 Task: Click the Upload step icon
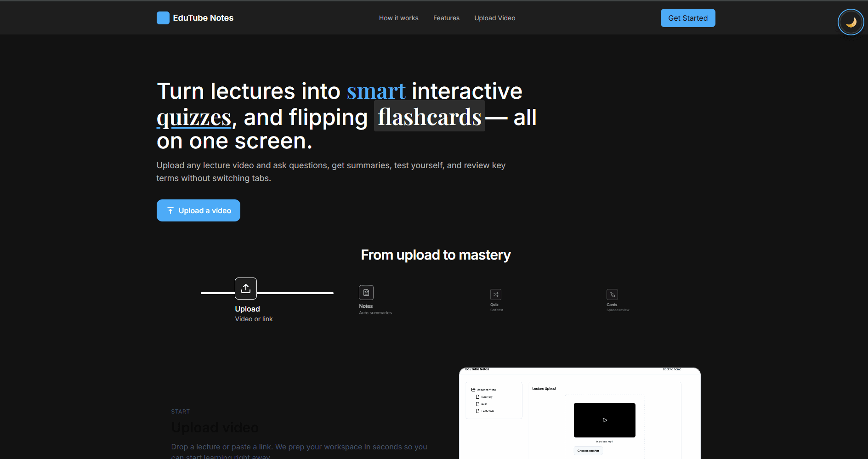click(246, 289)
